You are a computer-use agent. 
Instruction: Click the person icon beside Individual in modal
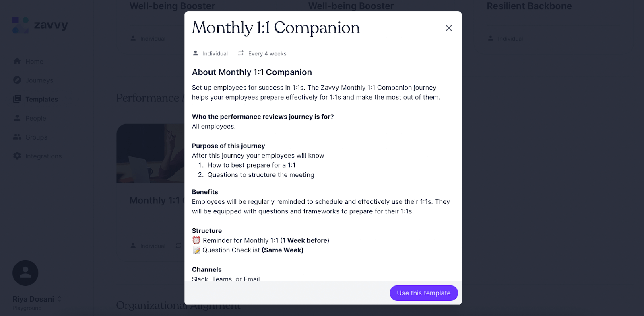pyautogui.click(x=196, y=53)
